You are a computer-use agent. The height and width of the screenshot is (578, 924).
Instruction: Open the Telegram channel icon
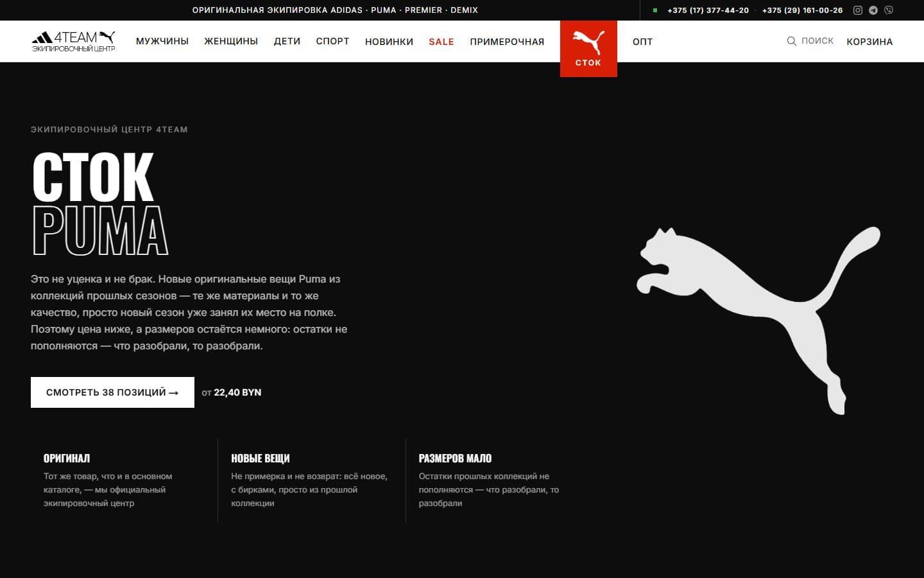click(873, 10)
